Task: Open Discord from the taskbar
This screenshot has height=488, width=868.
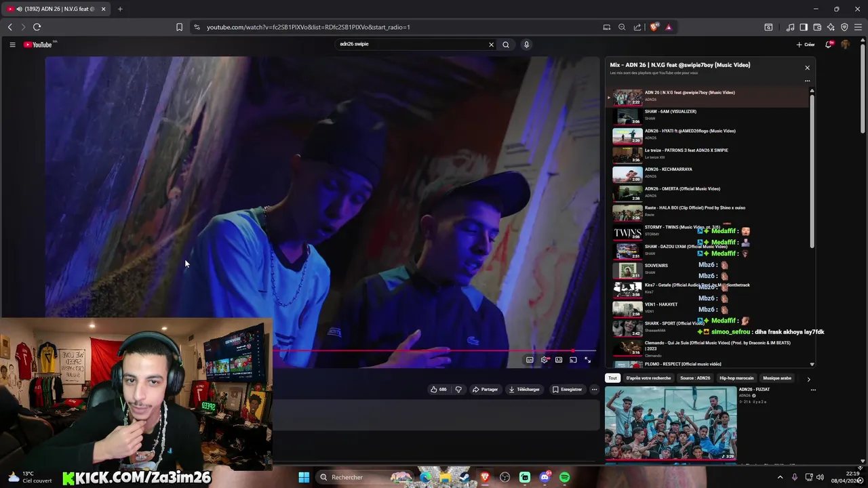Action: coord(545,477)
